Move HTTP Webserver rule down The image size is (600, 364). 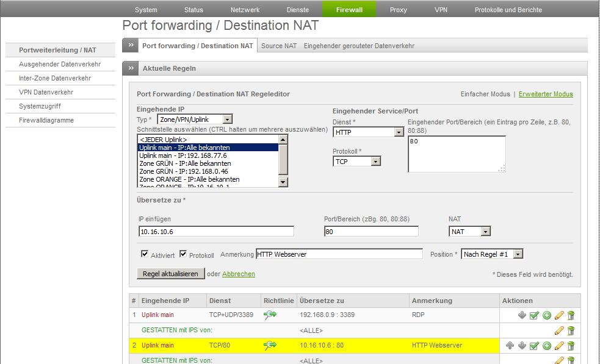coord(522,345)
